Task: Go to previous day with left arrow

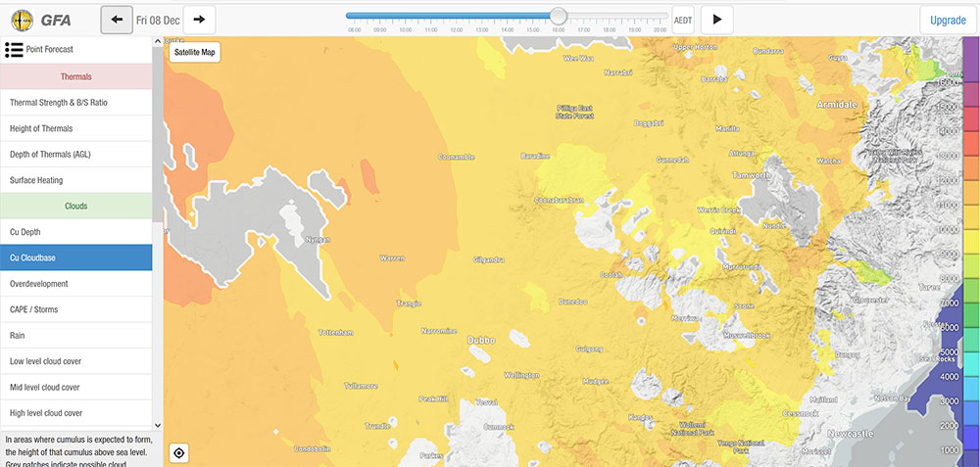Action: (117, 20)
